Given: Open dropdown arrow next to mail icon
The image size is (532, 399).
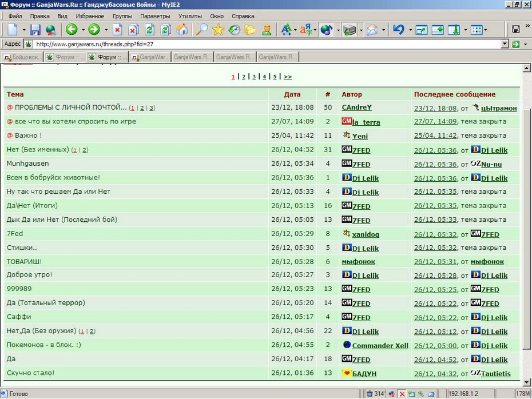Looking at the screenshot, I should (x=383, y=30).
